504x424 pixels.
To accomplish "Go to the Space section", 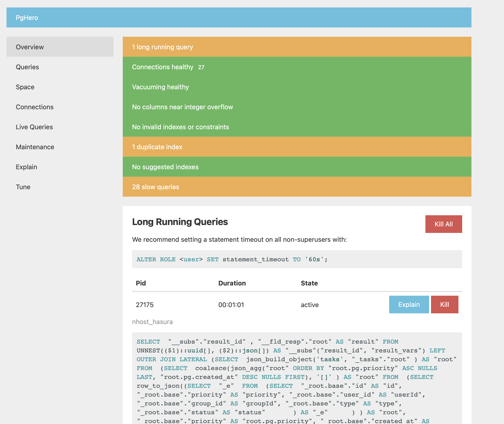I will [x=25, y=87].
